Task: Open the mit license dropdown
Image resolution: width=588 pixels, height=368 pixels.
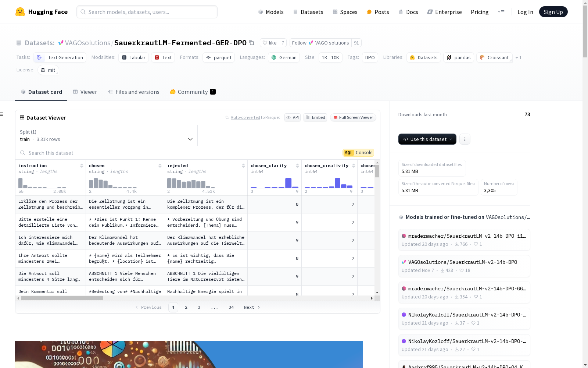Action: [48, 70]
